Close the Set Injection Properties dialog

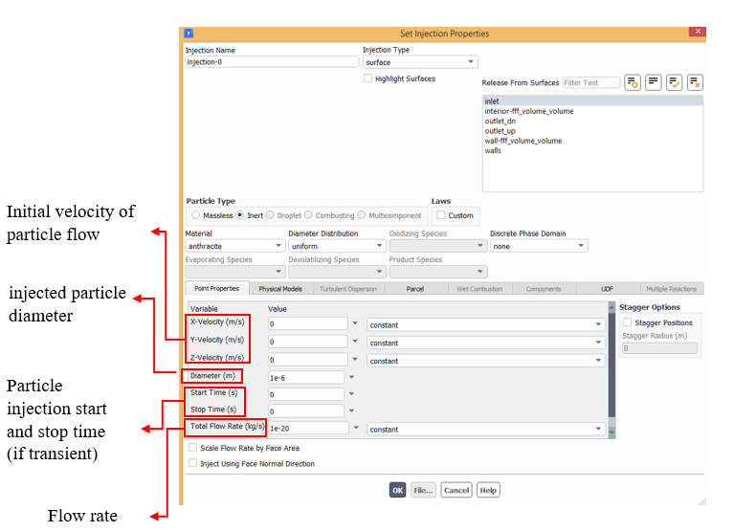(x=698, y=33)
